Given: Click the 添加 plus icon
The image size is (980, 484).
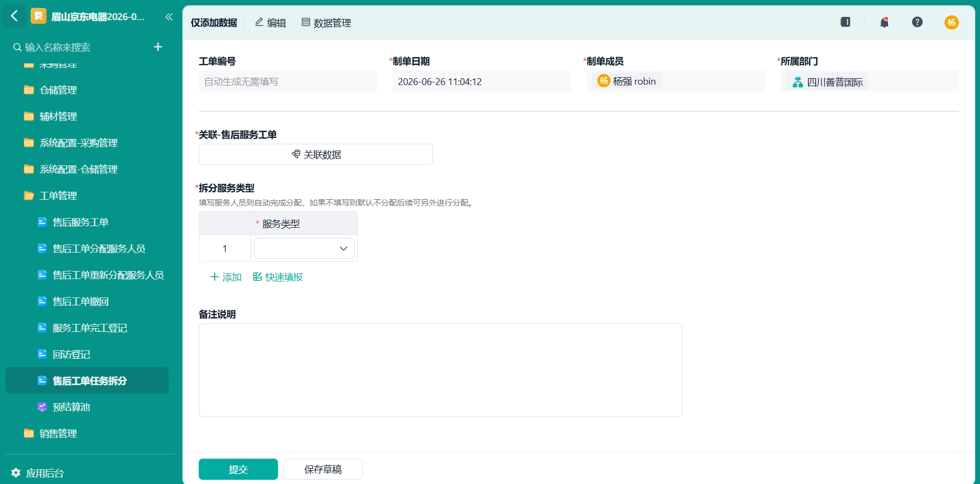Looking at the screenshot, I should click(x=215, y=277).
